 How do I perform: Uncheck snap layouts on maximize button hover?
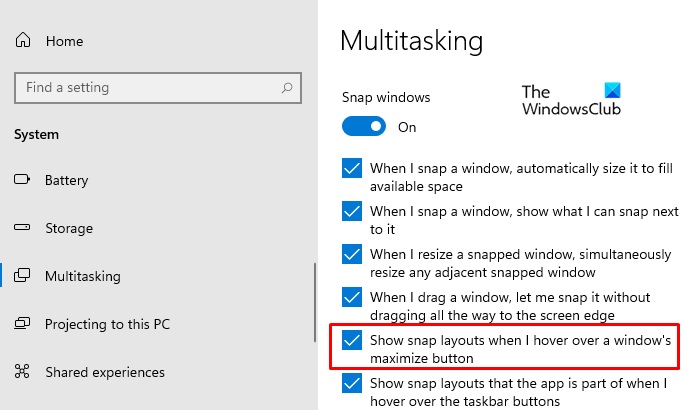coord(352,340)
